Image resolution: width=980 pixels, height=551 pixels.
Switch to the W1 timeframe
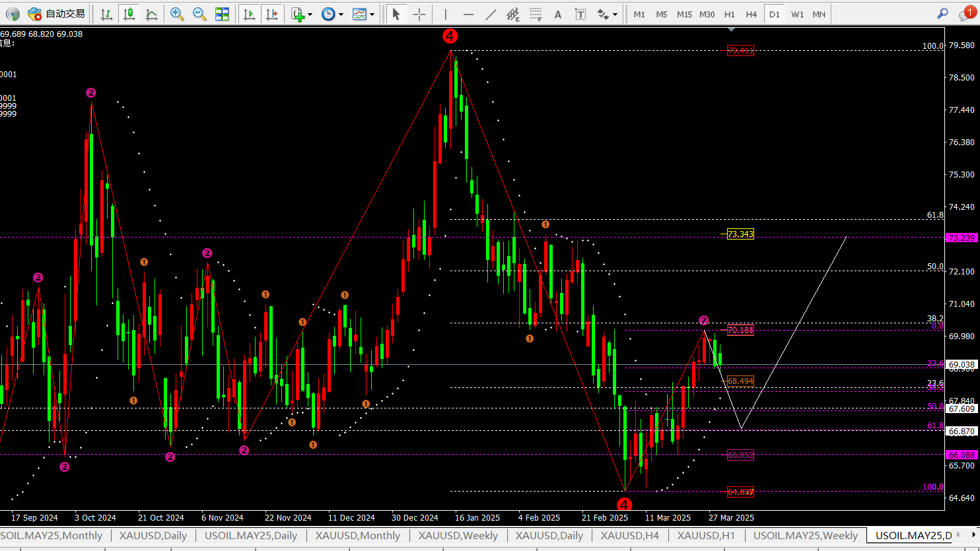(x=797, y=14)
